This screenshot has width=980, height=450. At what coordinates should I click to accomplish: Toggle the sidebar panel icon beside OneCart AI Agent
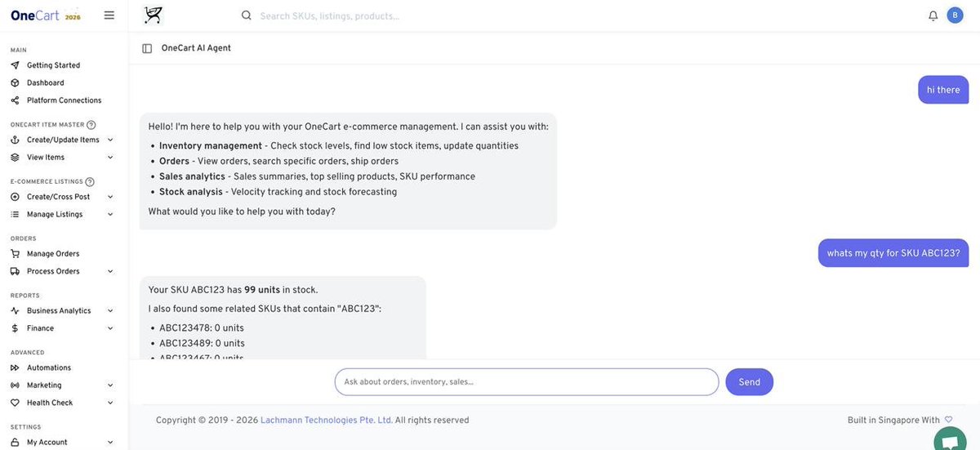tap(147, 48)
